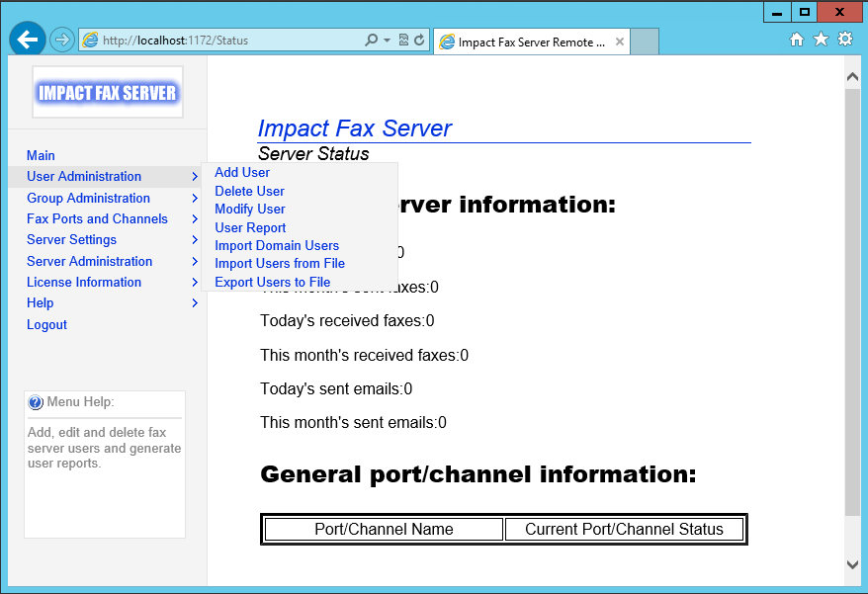Open the User Report page
Viewport: 868px width, 594px height.
(x=250, y=227)
